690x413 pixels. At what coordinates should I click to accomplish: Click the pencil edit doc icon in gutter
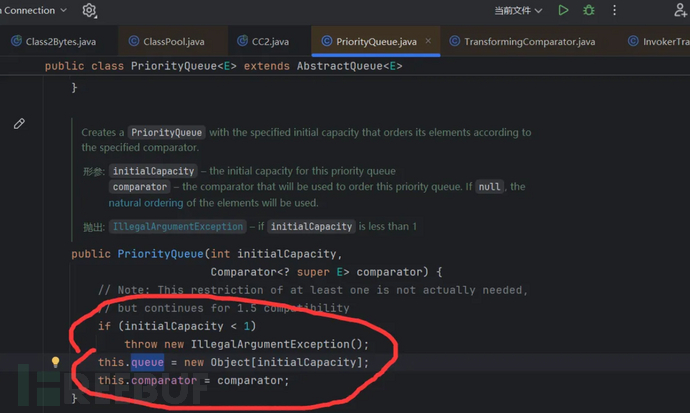pos(19,124)
